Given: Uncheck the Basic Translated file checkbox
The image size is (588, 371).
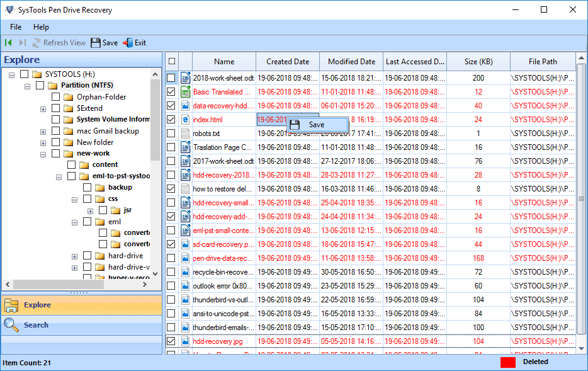Looking at the screenshot, I should pyautogui.click(x=171, y=92).
